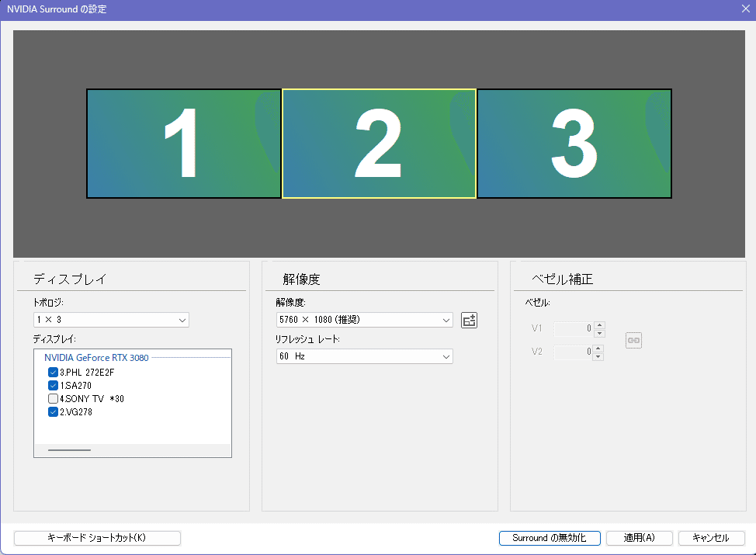Click NVIDIA GeForce RTX 3080 group header
Screen dimensions: 756x555
(96, 358)
